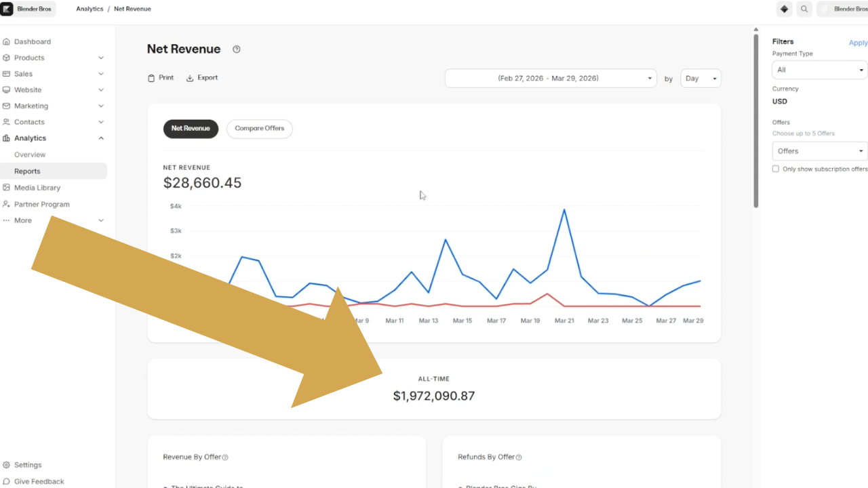The height and width of the screenshot is (488, 868).
Task: Apply the selected filters
Action: (858, 43)
